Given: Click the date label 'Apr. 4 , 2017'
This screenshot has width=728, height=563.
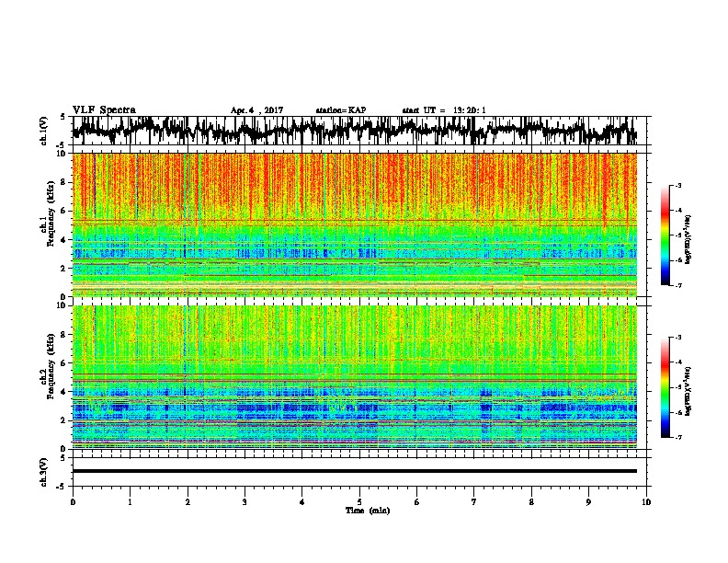Looking at the screenshot, I should (x=256, y=110).
